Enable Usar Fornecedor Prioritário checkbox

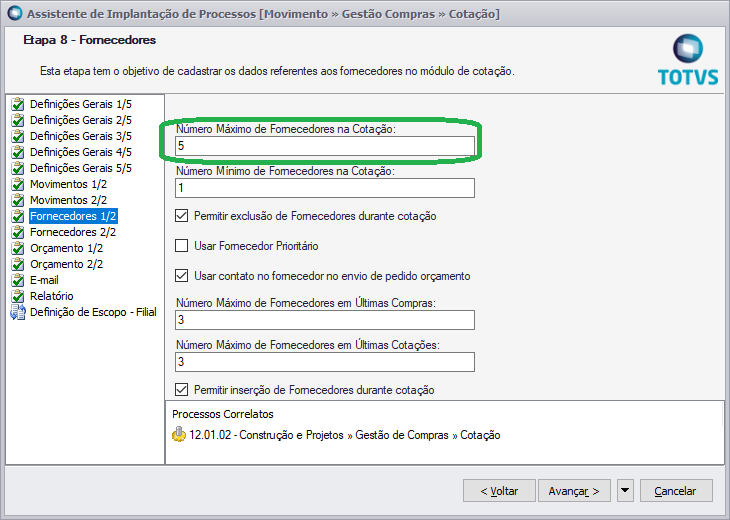click(x=182, y=245)
